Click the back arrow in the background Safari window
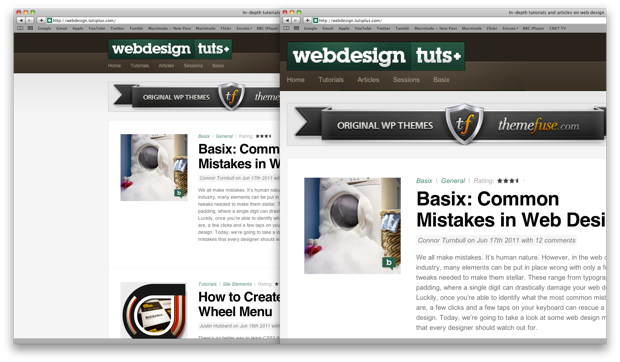Screen dimensions: 620x362 (21, 21)
